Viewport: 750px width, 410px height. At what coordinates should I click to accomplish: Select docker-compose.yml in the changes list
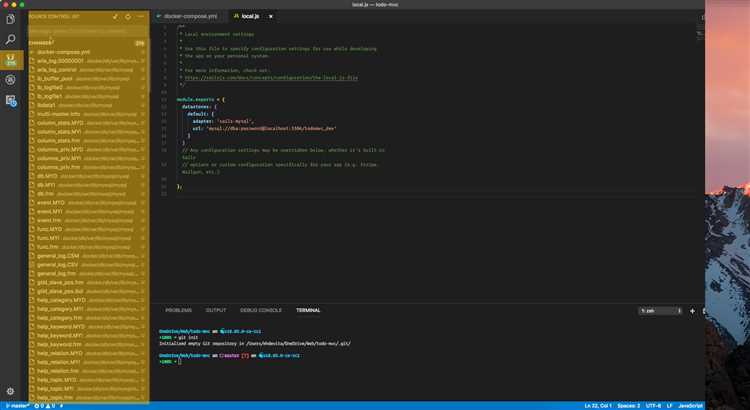(x=88, y=52)
